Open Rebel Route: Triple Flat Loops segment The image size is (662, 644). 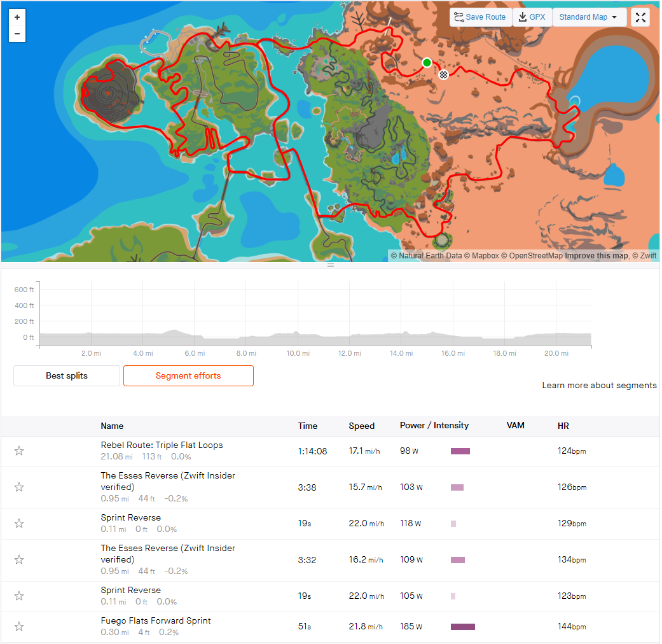[x=162, y=445]
